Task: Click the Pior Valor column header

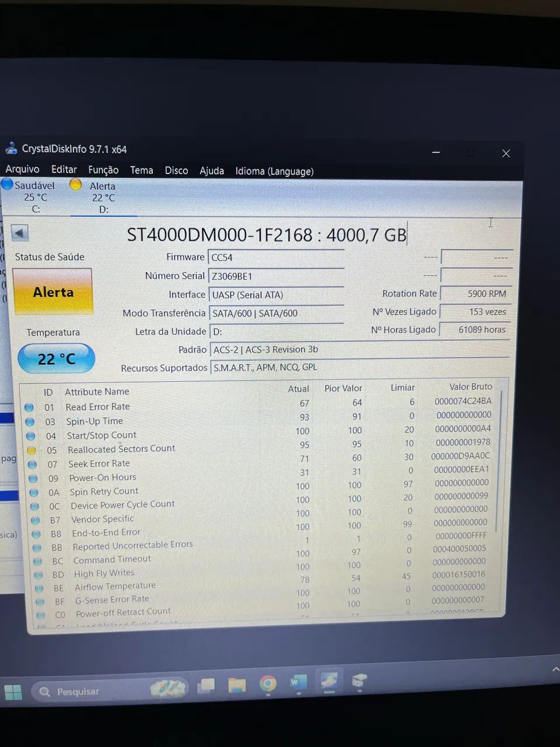Action: (x=343, y=388)
